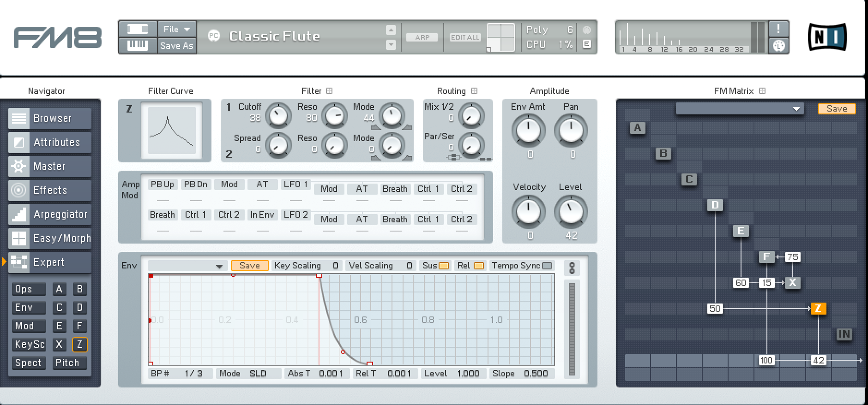Switch to the Mod page
This screenshot has height=405, width=868.
click(x=29, y=326)
